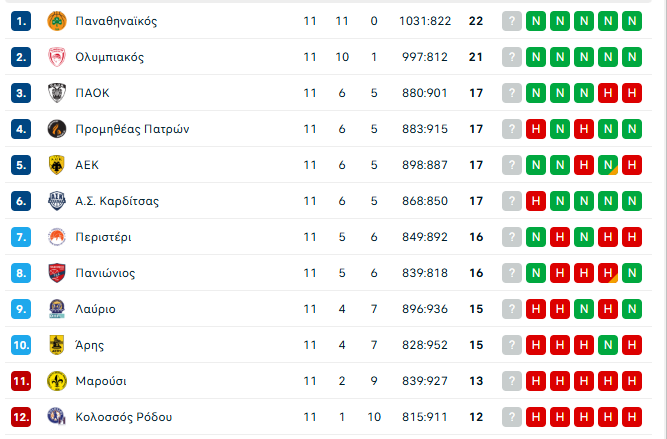
Task: Click the upcoming match '?' badge for Παναθηναϊκός
Action: (512, 21)
